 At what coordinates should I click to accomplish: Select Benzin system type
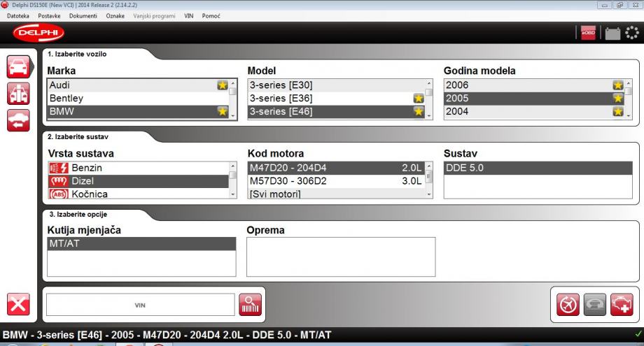pos(139,168)
